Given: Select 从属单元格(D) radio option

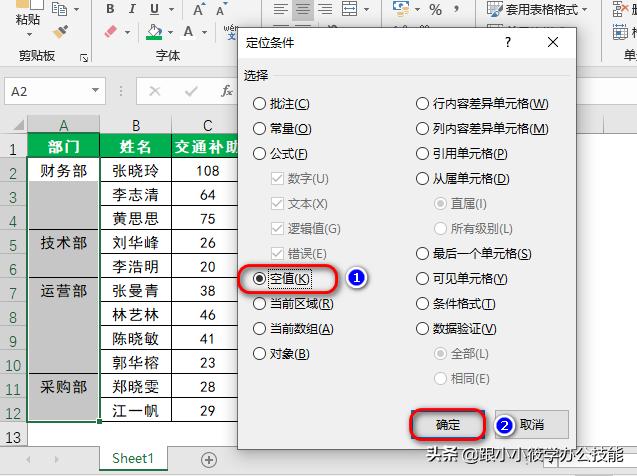Looking at the screenshot, I should [463, 179].
